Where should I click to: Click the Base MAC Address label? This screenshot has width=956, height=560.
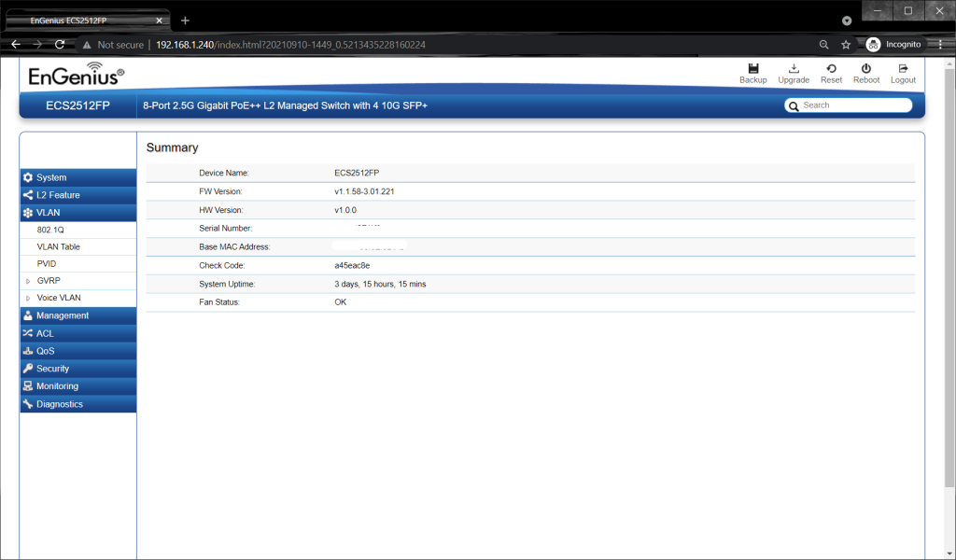[x=234, y=246]
